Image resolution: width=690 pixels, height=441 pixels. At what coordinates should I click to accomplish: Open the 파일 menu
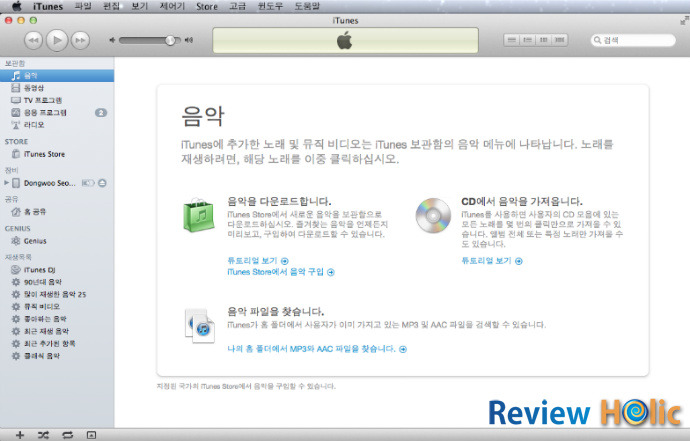coord(83,6)
